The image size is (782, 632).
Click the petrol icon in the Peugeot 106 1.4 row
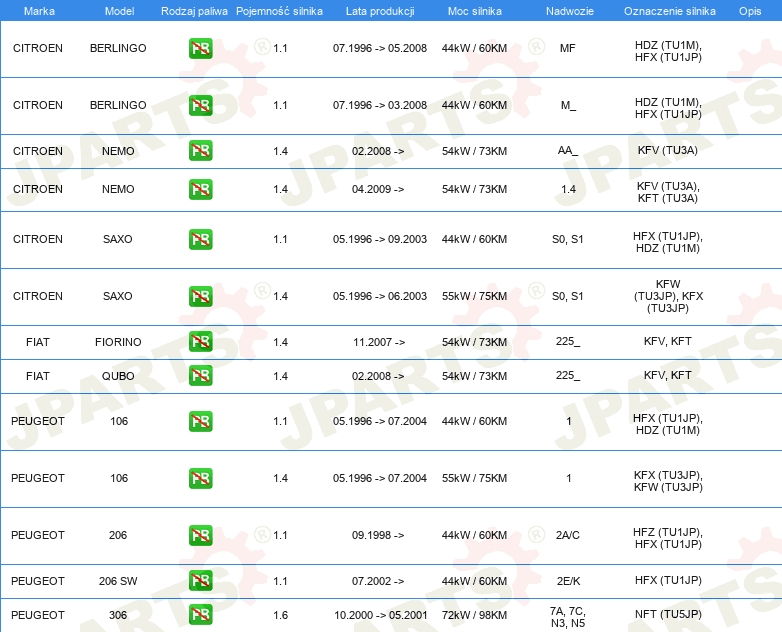[x=200, y=478]
